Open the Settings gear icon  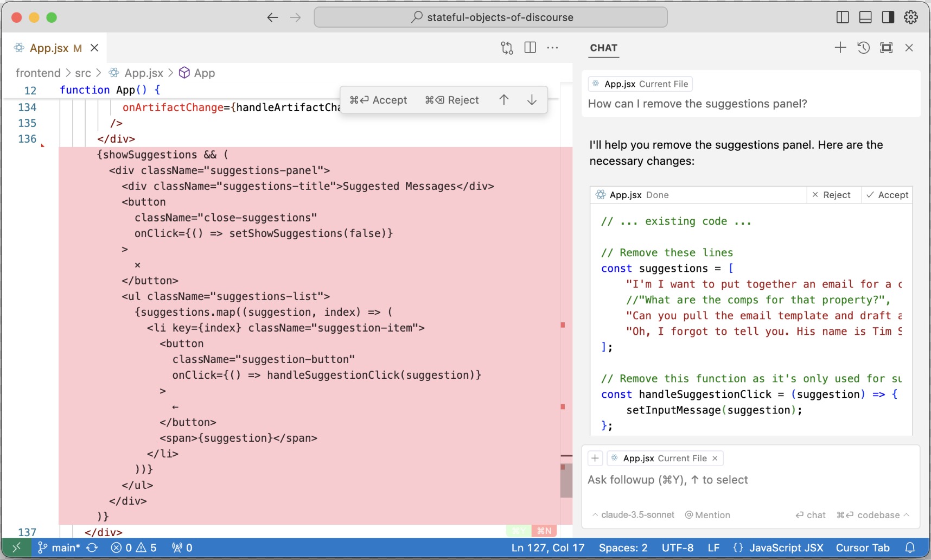click(911, 17)
